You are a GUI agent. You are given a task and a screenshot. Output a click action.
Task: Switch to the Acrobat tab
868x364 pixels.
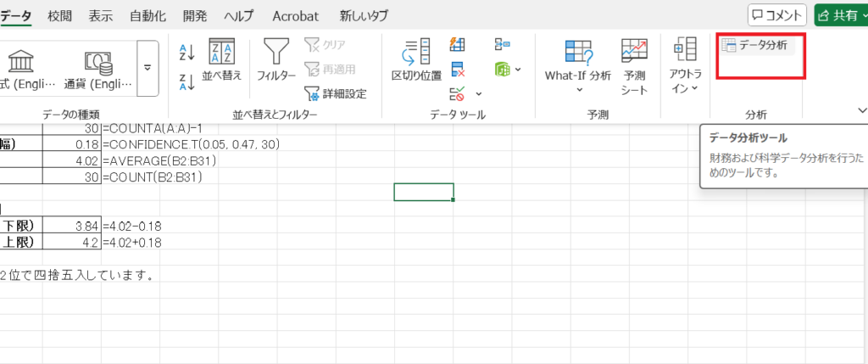(296, 16)
